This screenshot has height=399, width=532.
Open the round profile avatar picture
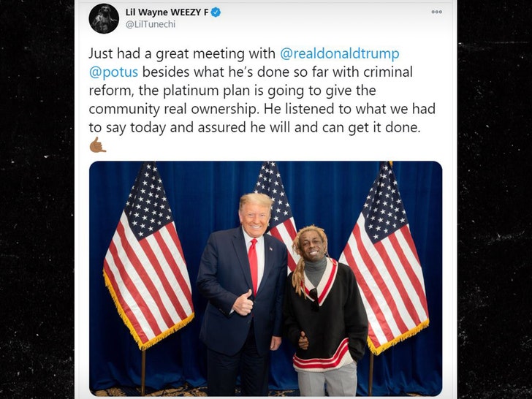pos(104,19)
